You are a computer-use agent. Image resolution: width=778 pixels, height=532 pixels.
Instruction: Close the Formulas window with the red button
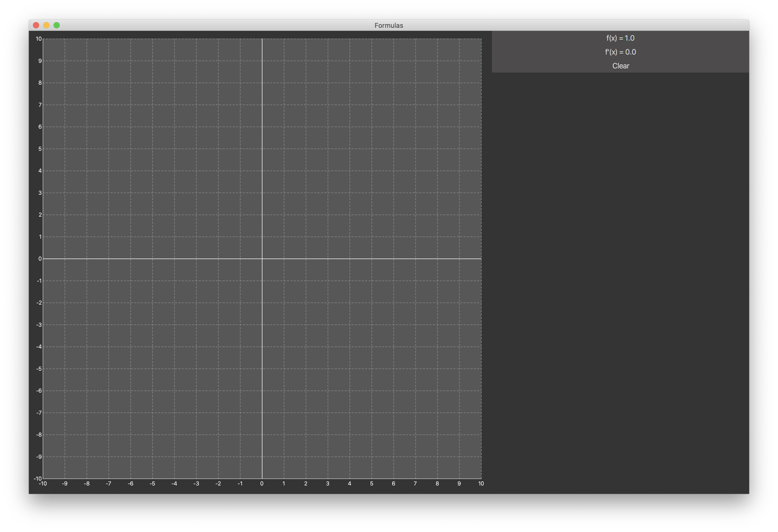[x=36, y=25]
